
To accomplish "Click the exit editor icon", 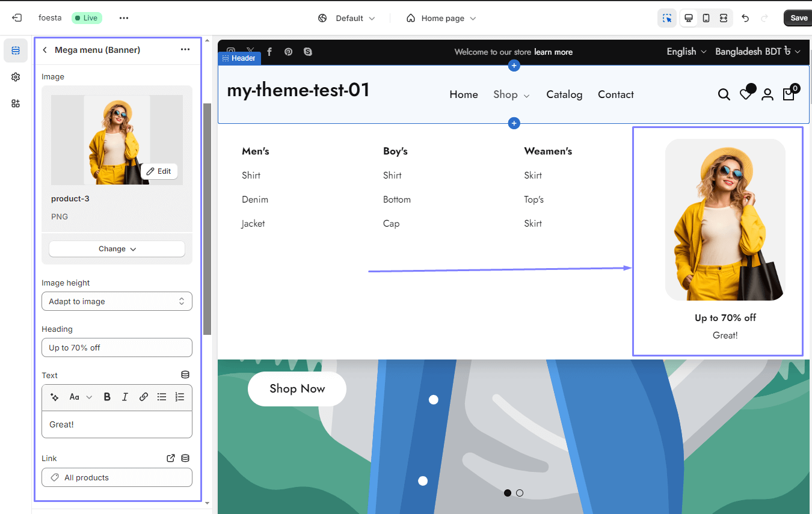I will [17, 18].
